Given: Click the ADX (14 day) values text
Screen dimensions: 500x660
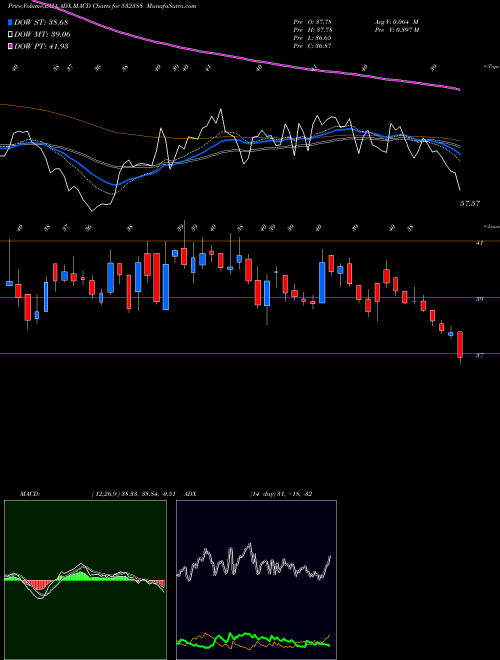Looking at the screenshot, I should click(x=280, y=494).
